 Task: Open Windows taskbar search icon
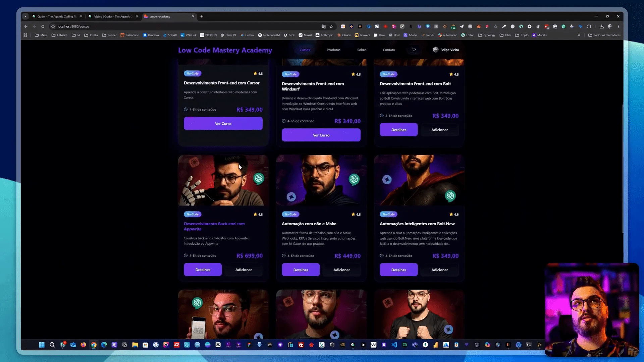pos(52,345)
